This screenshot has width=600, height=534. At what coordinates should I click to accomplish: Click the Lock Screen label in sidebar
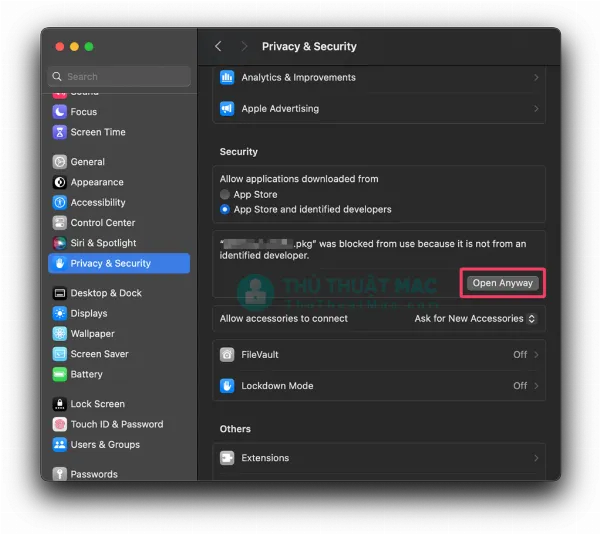(x=98, y=404)
